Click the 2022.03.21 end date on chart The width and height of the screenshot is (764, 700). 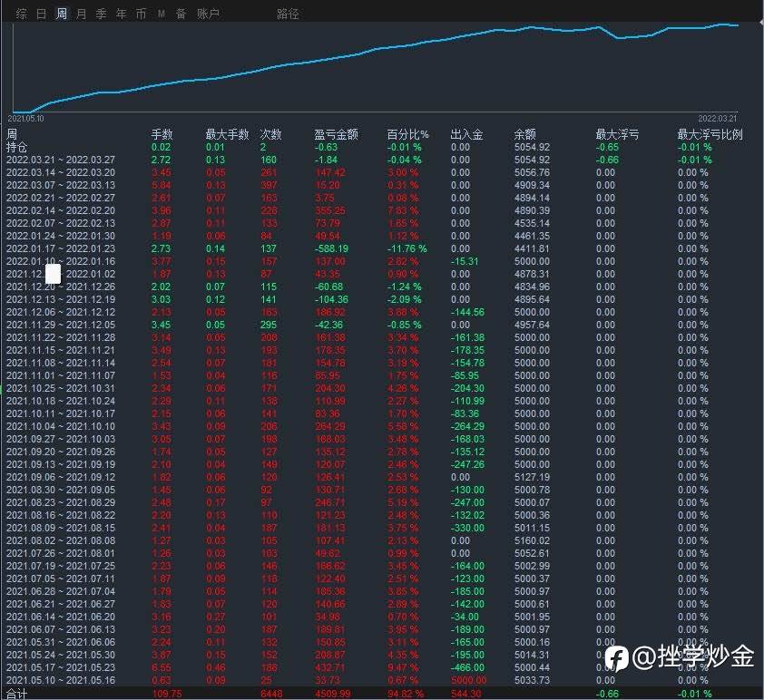[717, 118]
